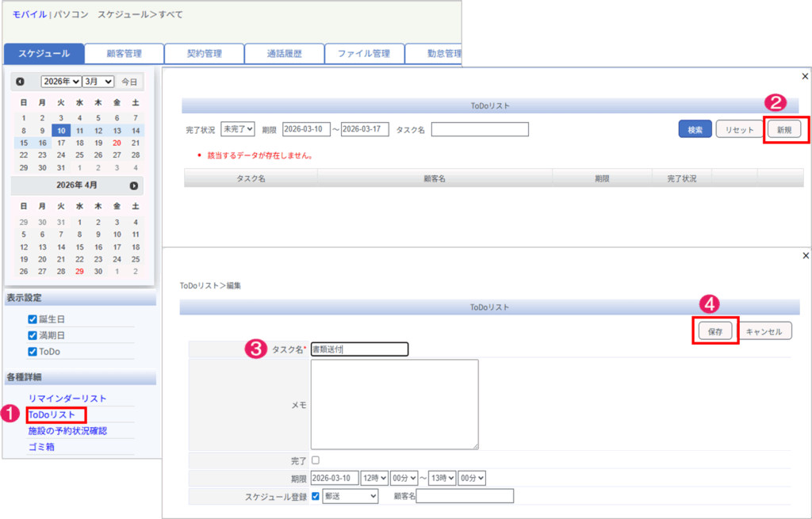Image resolution: width=812 pixels, height=519 pixels.
Task: Click the 新規 button
Action: pos(783,130)
